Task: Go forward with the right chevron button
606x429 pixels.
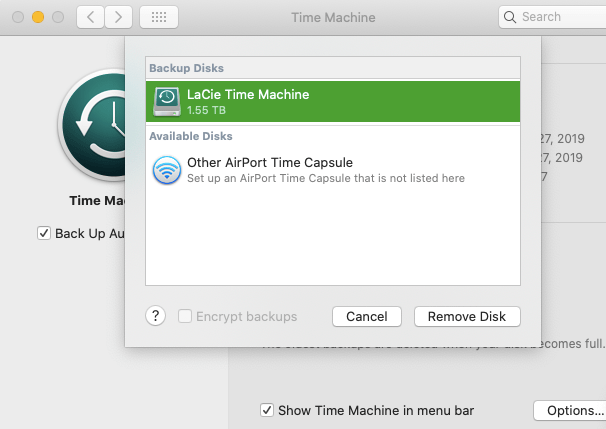Action: [118, 17]
